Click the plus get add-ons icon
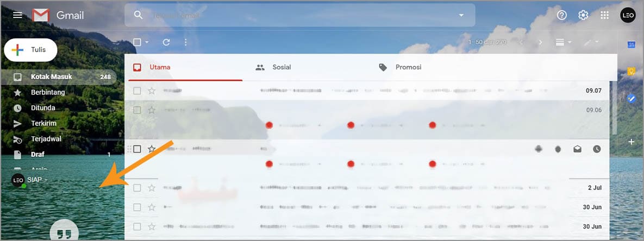Viewport: 644px width, 241px height. click(632, 142)
